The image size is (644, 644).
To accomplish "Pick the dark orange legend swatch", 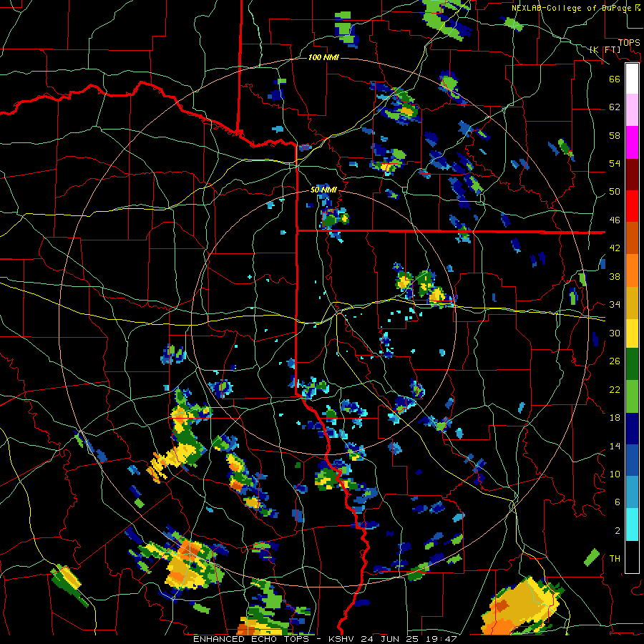I will [632, 238].
